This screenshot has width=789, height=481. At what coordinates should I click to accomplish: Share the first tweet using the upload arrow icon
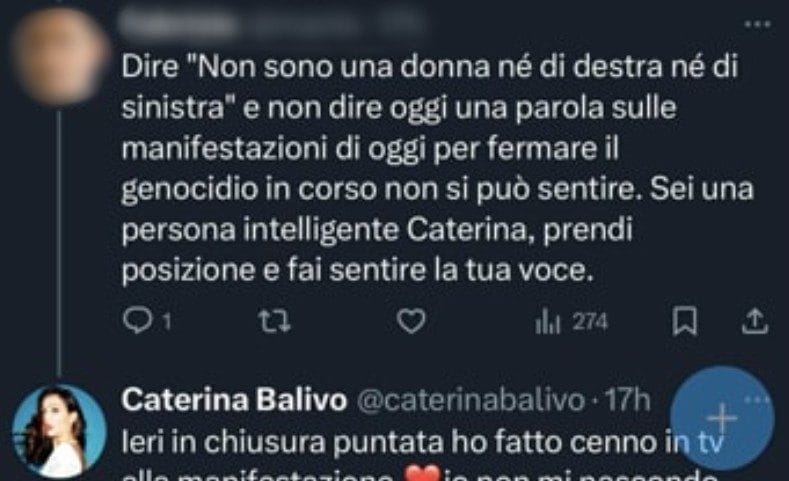point(755,322)
